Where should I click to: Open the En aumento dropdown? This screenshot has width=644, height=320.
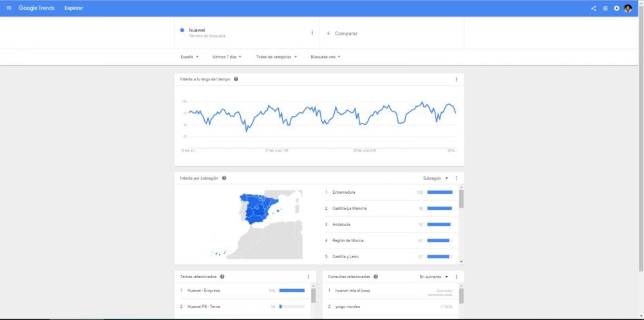(433, 277)
